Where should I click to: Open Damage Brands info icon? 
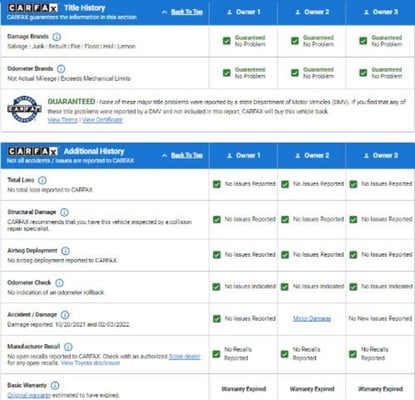click(57, 37)
